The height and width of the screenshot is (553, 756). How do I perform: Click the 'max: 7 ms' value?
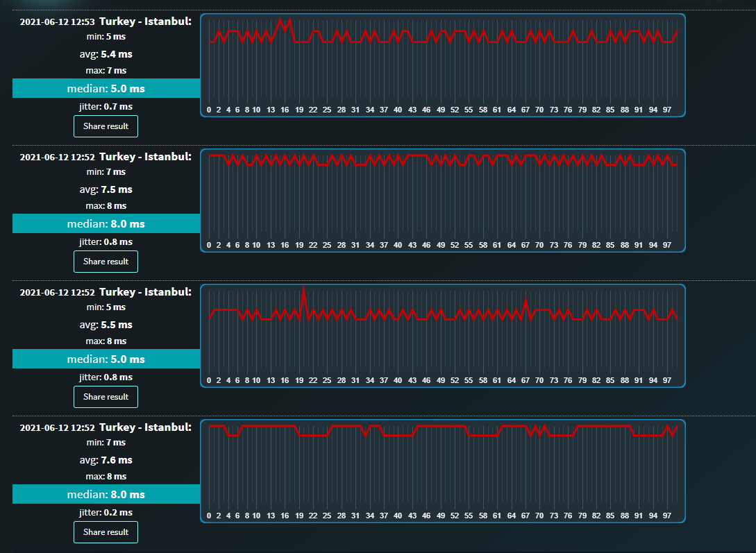click(x=106, y=71)
